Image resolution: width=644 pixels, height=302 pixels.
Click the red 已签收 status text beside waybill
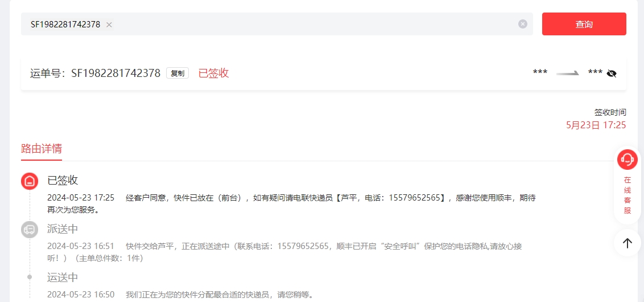(213, 74)
